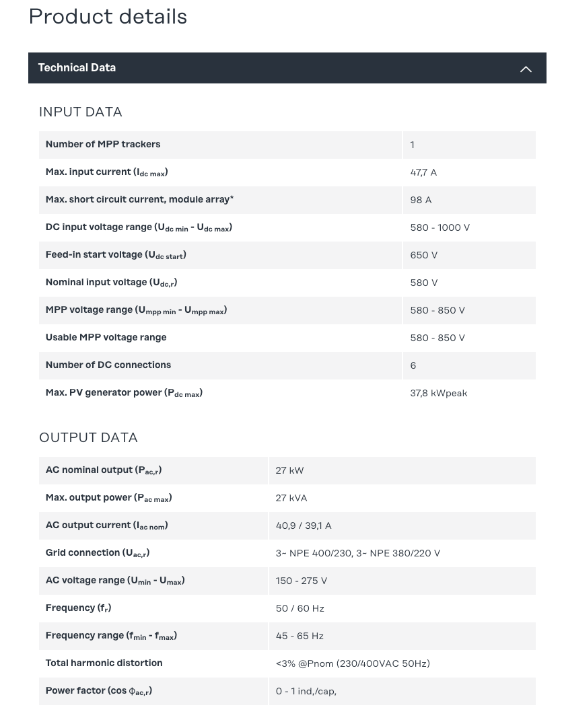Viewport: 562px width, 728px height.
Task: Click the Nominal input voltage row label
Action: pyautogui.click(x=111, y=283)
